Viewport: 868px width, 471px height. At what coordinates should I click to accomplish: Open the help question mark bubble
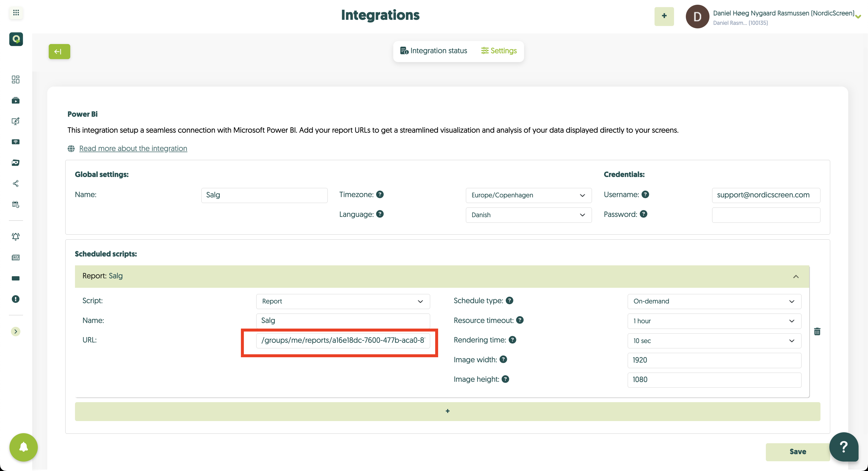coord(843,447)
